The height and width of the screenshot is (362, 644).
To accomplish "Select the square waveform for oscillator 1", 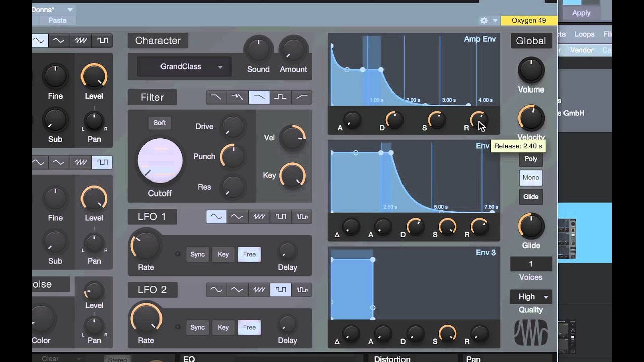I will tap(102, 41).
